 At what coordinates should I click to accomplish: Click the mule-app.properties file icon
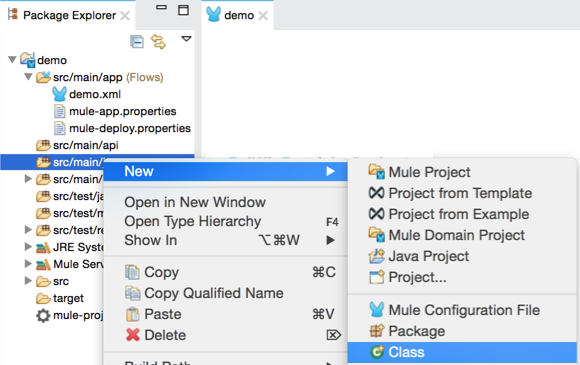coord(60,111)
